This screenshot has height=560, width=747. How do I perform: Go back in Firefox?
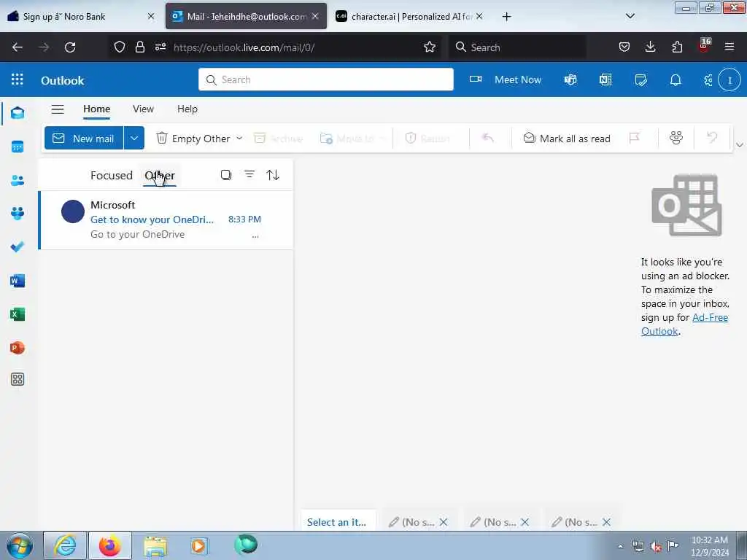tap(18, 47)
